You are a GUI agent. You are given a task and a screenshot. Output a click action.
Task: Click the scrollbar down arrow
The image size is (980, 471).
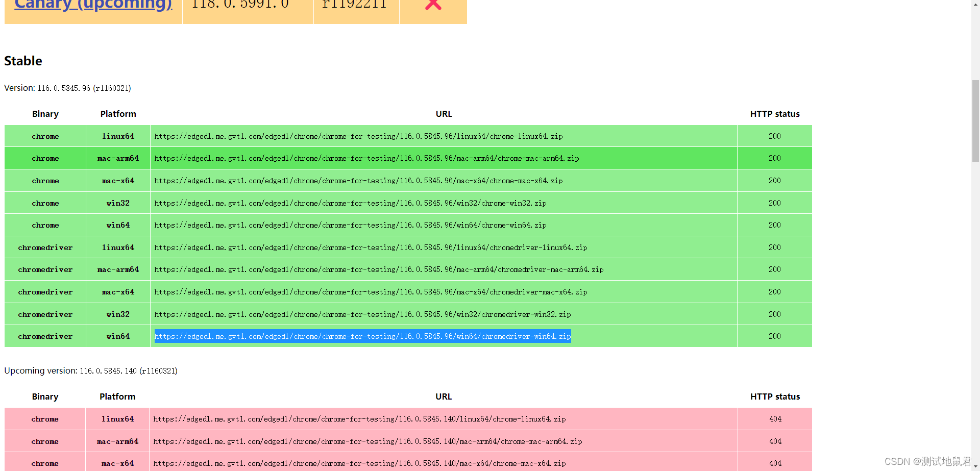tap(975, 465)
